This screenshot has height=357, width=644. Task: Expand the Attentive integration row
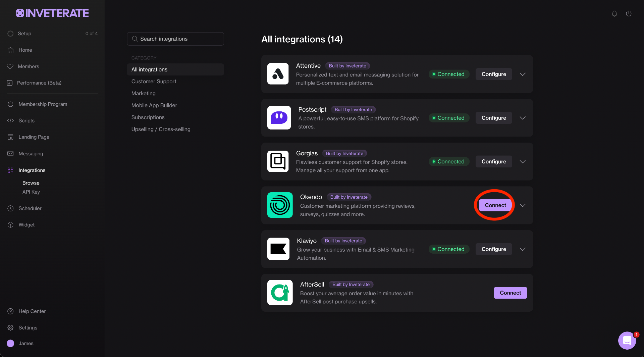[522, 74]
